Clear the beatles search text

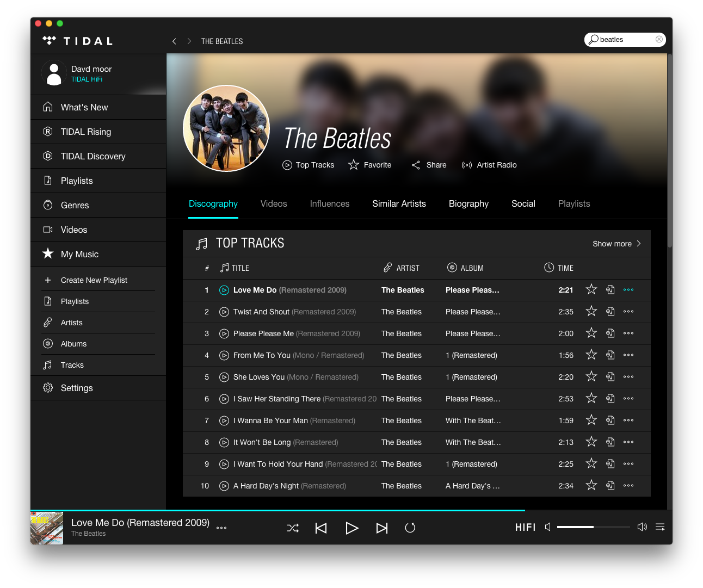pyautogui.click(x=659, y=39)
